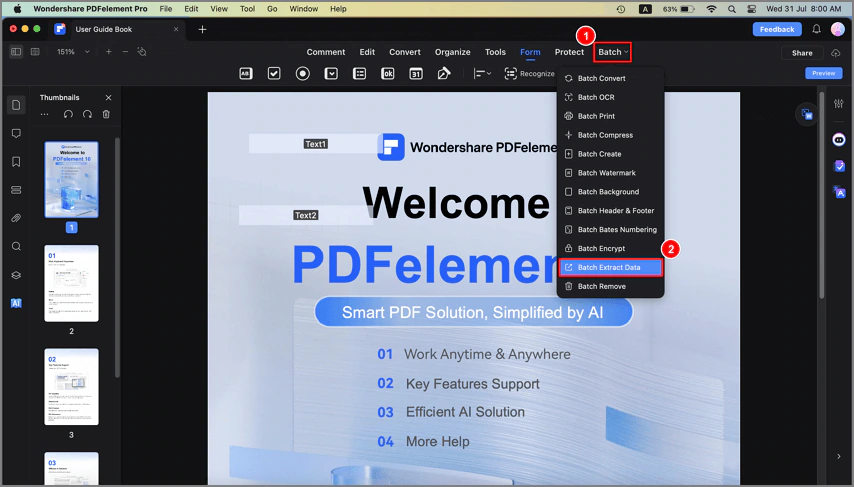Switch to the Tools tab
Viewport: 854px width, 487px height.
coord(495,52)
